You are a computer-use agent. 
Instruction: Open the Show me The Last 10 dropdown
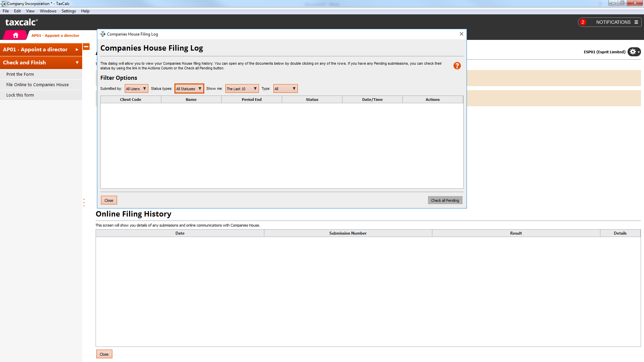[242, 88]
